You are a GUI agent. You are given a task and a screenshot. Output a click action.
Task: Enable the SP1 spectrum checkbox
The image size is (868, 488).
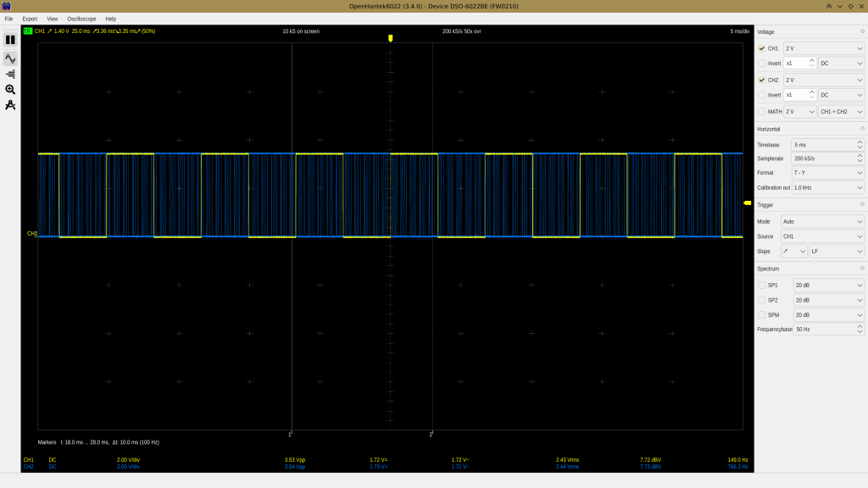click(x=761, y=285)
